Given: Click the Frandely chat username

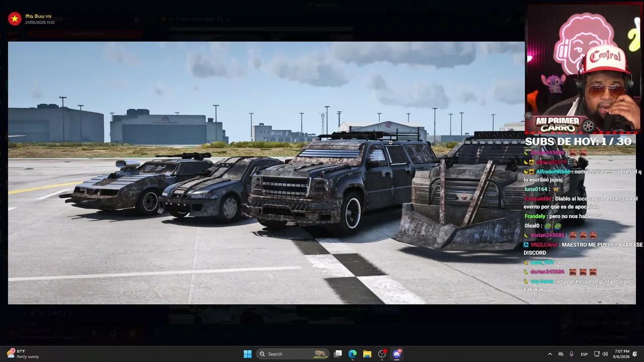Looking at the screenshot, I should [x=535, y=216].
